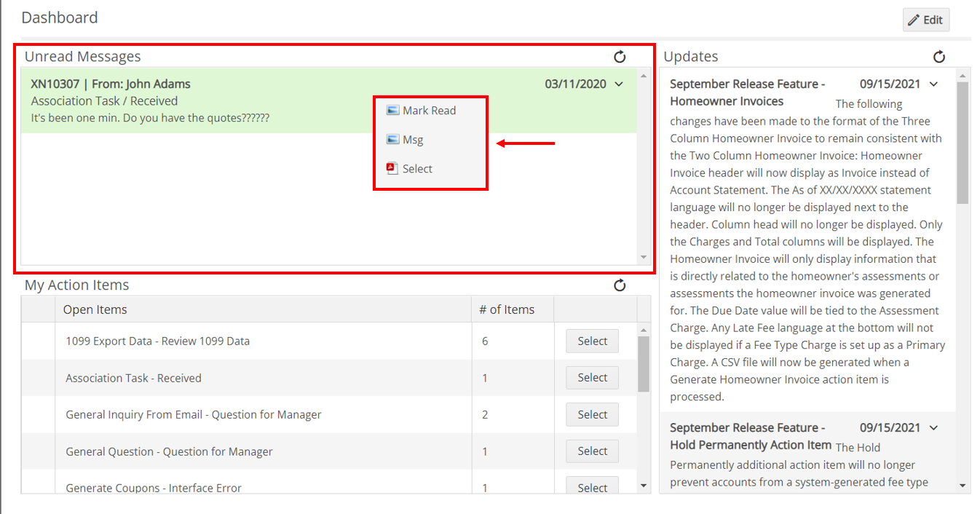980x514 pixels.
Task: Expand the Hold Permanently Action Item chevron
Action: pos(934,428)
